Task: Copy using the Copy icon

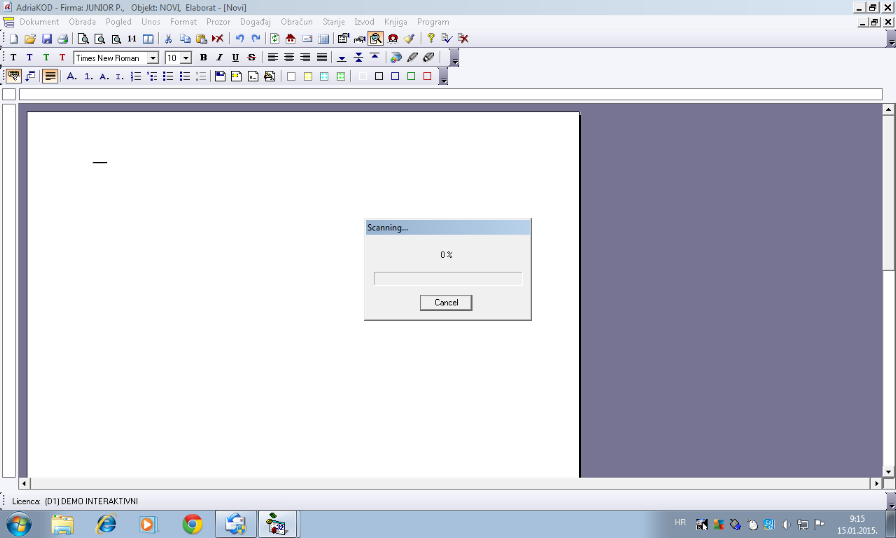Action: click(185, 39)
